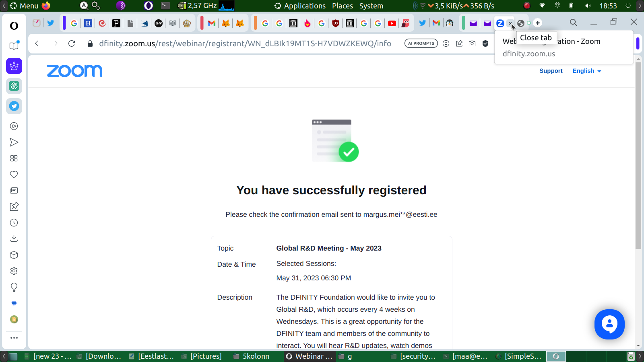The image size is (644, 362).
Task: Switch to the [Downlo... taskbar window
Action: [99, 356]
